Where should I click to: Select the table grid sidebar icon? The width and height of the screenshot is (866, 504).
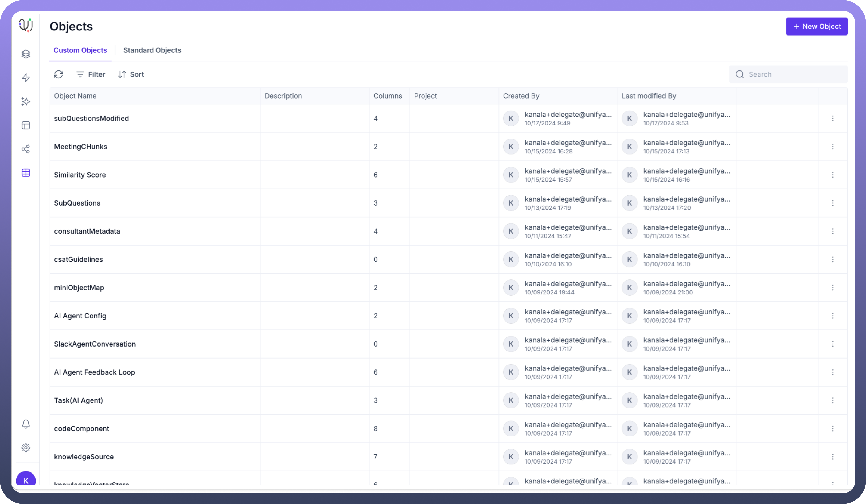[x=26, y=173]
